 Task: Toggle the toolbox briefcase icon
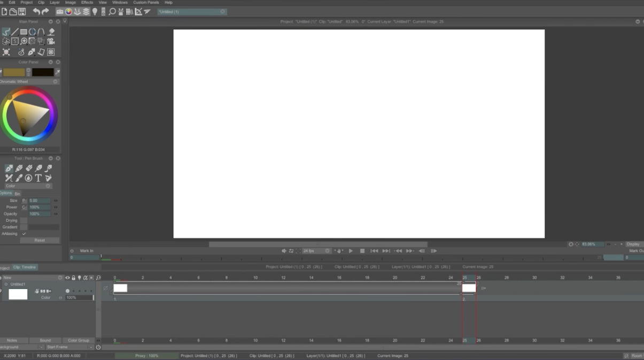point(60,11)
